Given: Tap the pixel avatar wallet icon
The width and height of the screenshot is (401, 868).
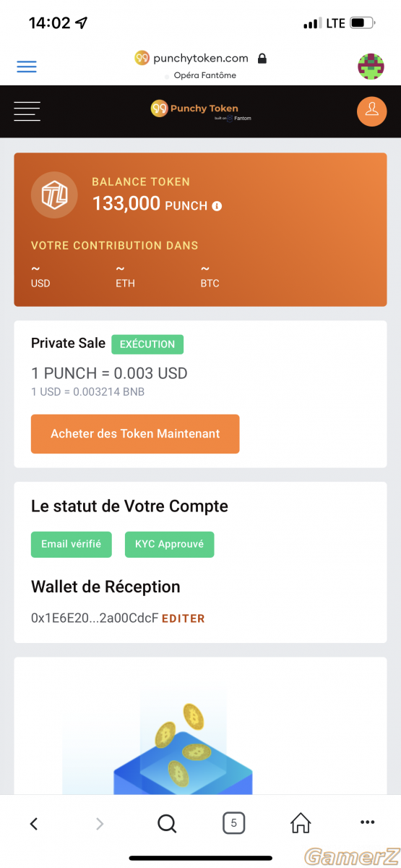Looking at the screenshot, I should pyautogui.click(x=371, y=67).
